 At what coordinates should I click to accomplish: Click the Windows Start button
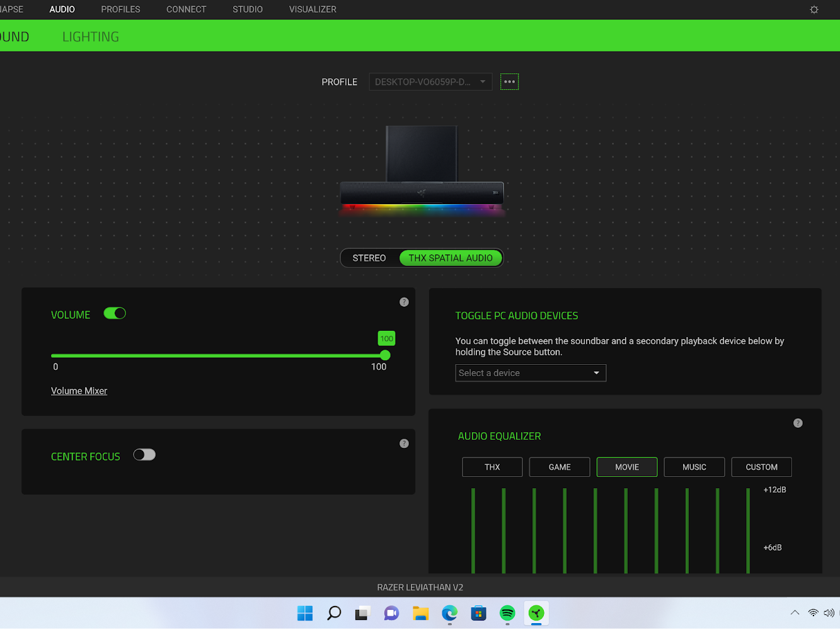pos(305,613)
